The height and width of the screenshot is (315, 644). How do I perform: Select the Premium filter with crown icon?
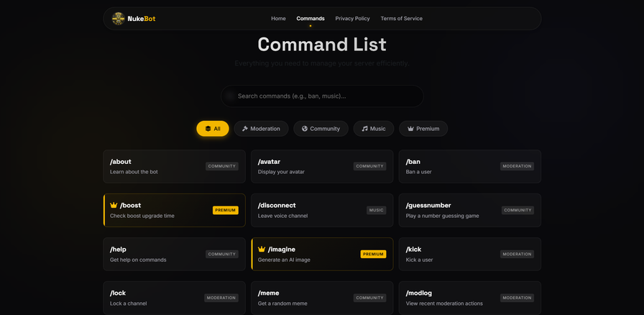click(x=423, y=129)
